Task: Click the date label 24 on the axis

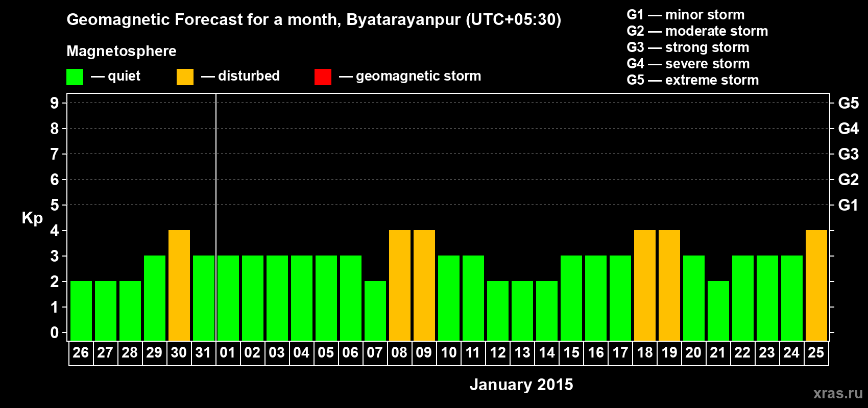Action: click(791, 353)
